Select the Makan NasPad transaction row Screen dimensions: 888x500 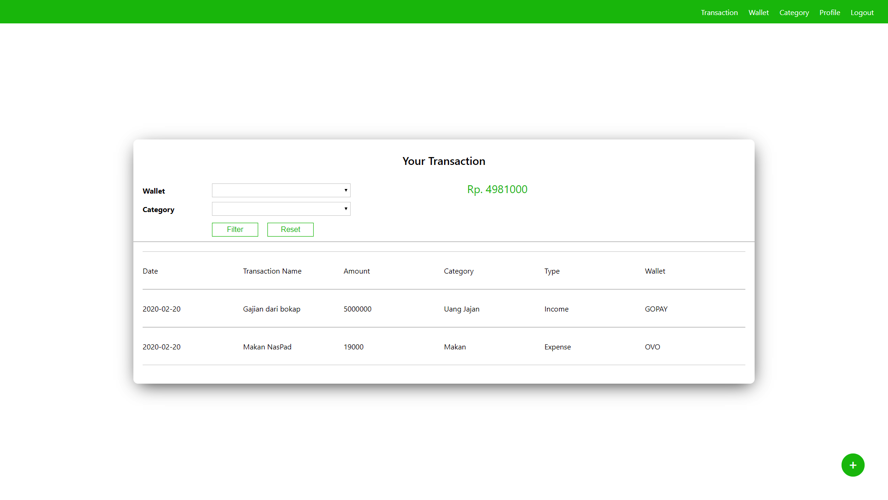click(x=267, y=347)
